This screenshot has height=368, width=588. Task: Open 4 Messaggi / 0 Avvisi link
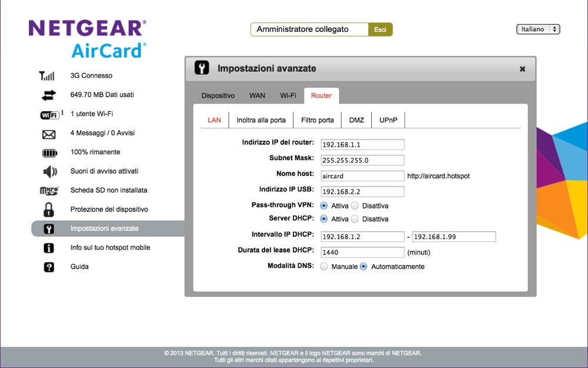(102, 133)
